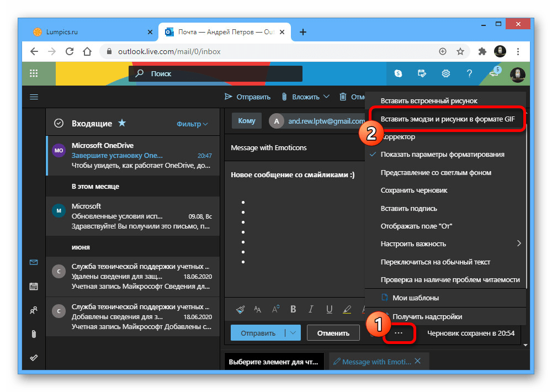The height and width of the screenshot is (392, 552).
Task: Open To Do checkmark in left rail
Action: [x=34, y=358]
